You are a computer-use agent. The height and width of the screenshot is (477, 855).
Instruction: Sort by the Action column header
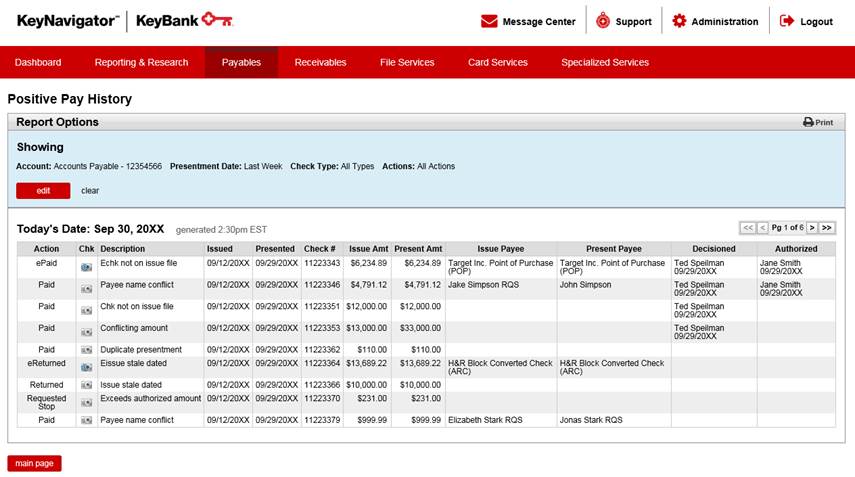[x=46, y=249]
